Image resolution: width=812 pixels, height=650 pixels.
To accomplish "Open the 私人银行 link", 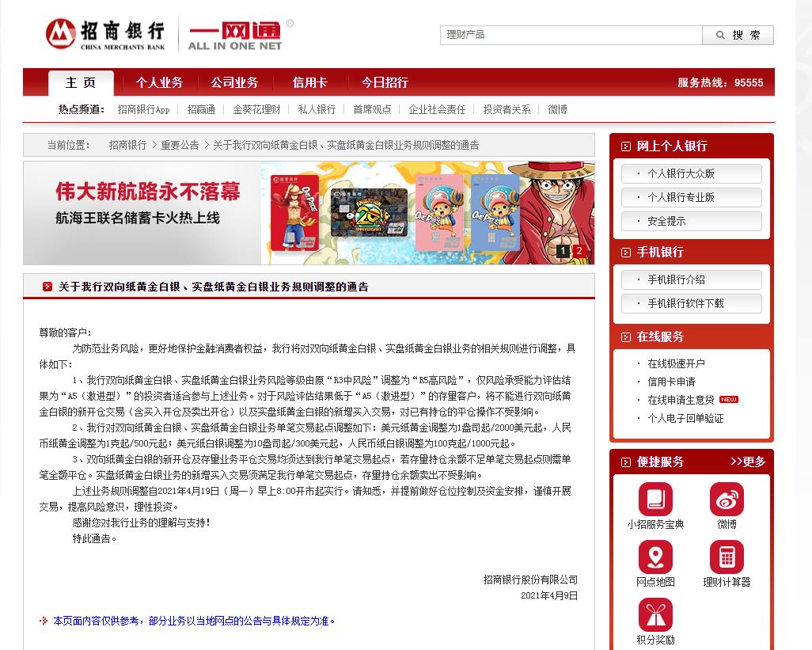I will tap(317, 109).
